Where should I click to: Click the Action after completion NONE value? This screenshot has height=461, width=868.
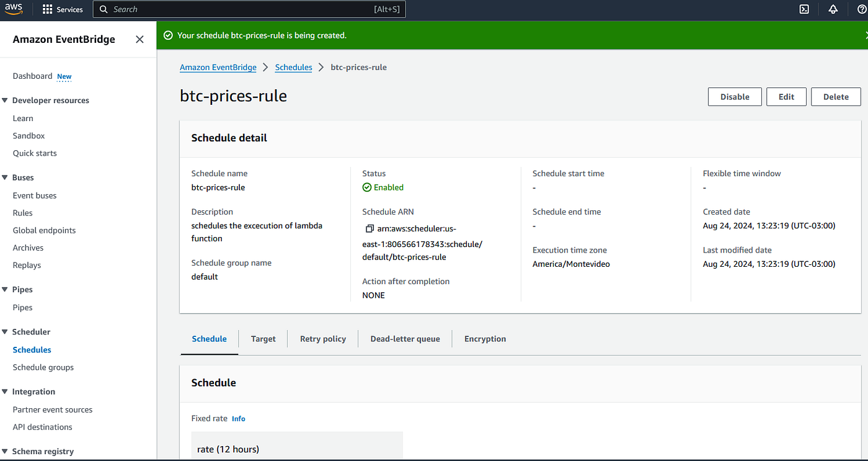[373, 295]
